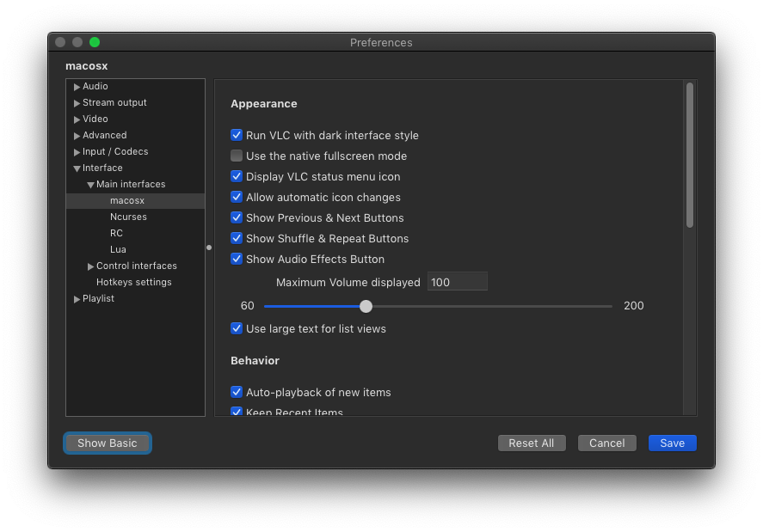Open the Lua interface settings
Viewport: 763px width, 532px height.
[x=118, y=249]
